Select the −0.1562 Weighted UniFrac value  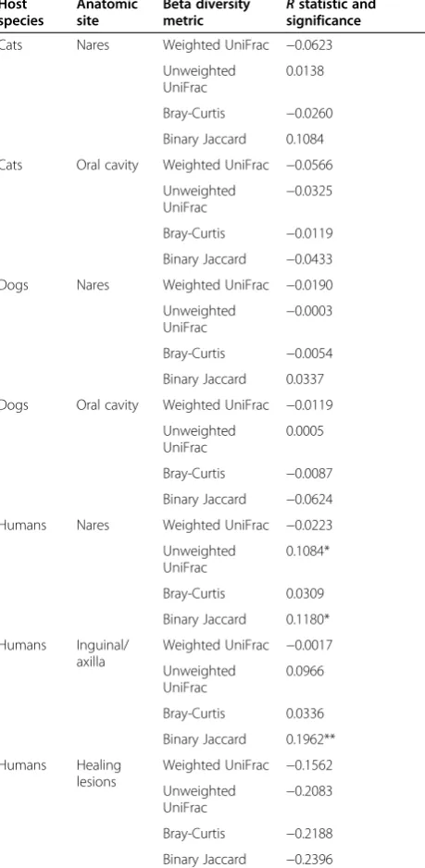pyautogui.click(x=309, y=765)
